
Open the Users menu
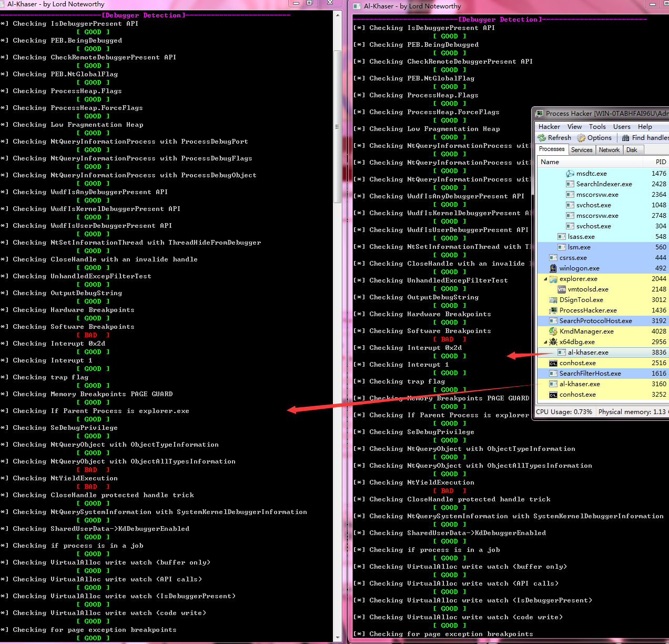pos(622,127)
